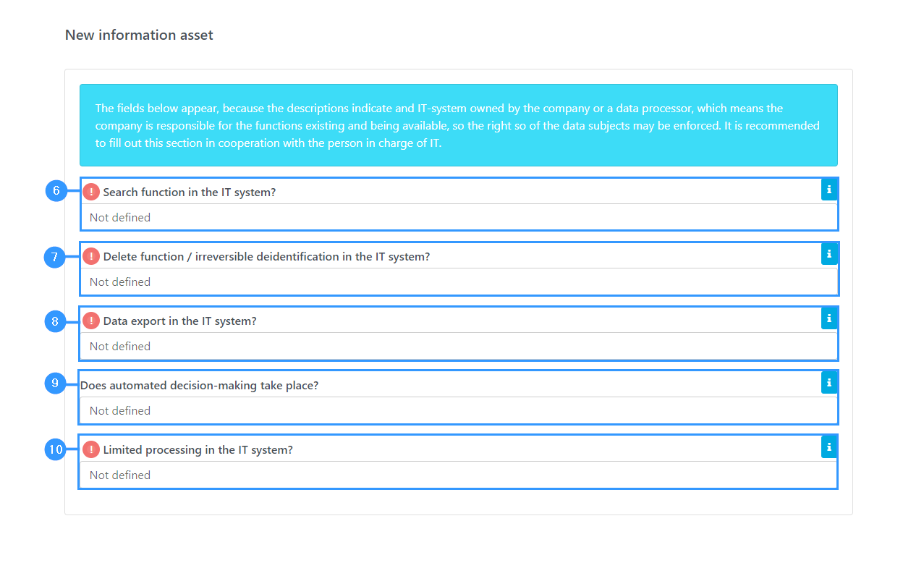Image resolution: width=924 pixels, height=563 pixels.
Task: Click red warning icon beside Search function
Action: click(x=91, y=192)
